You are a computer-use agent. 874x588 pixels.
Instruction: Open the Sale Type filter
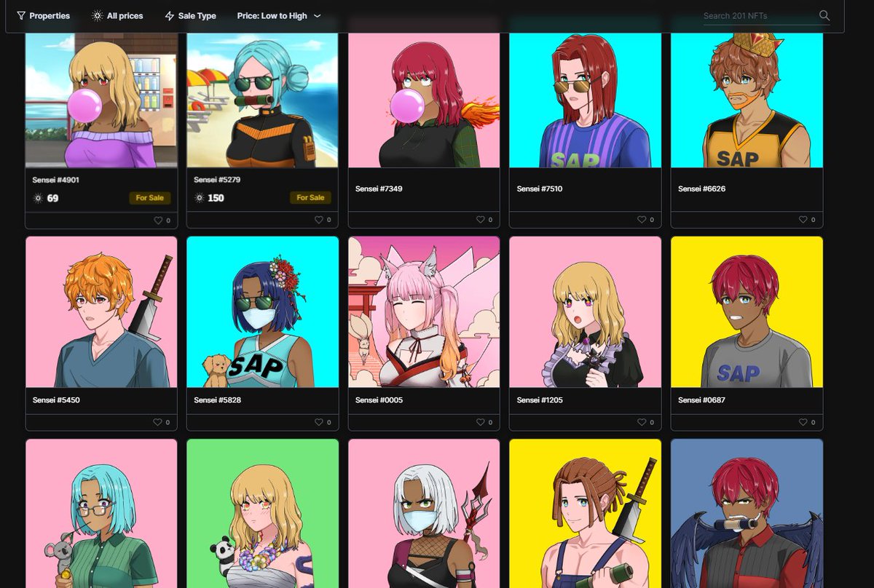click(190, 16)
